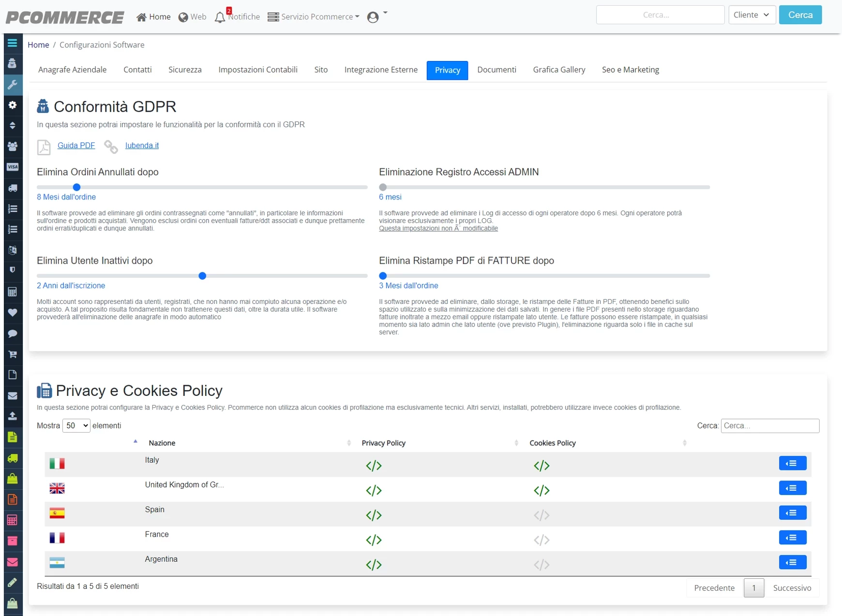Sort table by Nazione column
Viewport: 842px width, 616px height.
click(162, 443)
